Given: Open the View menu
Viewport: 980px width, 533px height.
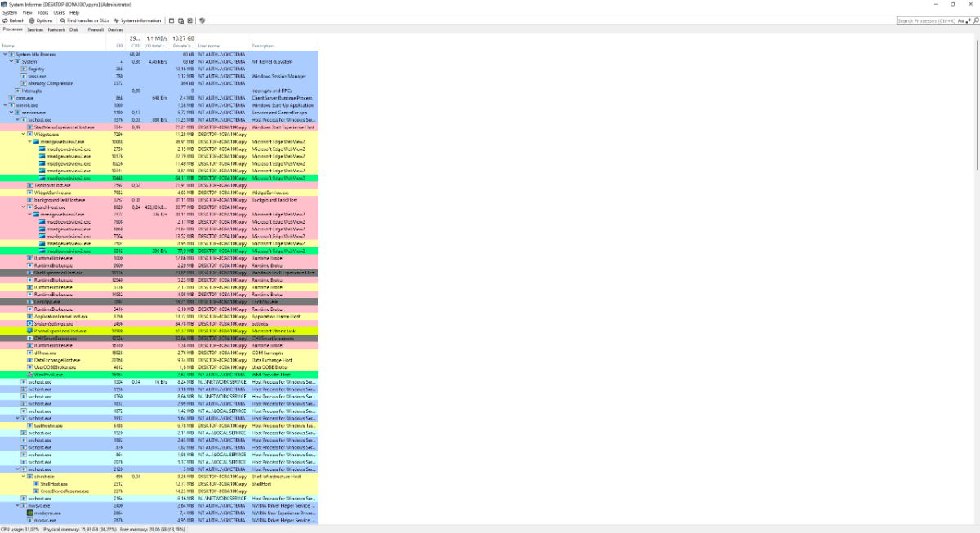Looking at the screenshot, I should (x=28, y=13).
